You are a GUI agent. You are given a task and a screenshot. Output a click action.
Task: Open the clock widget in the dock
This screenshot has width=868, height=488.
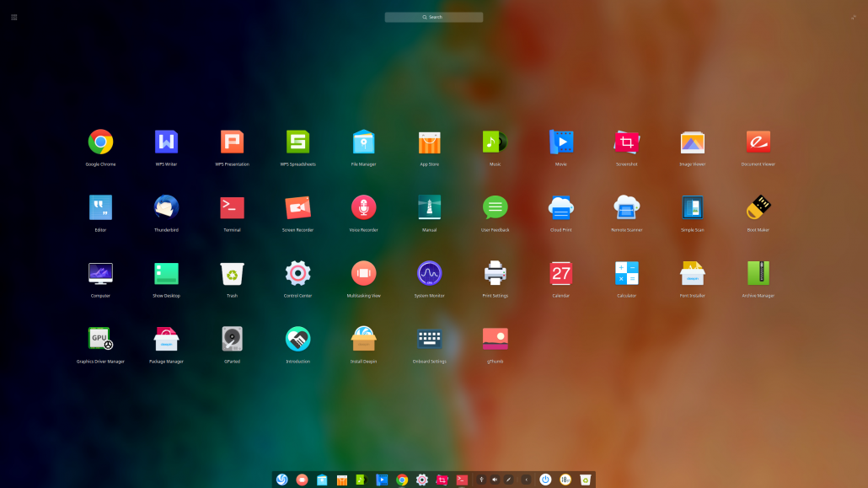tap(565, 480)
